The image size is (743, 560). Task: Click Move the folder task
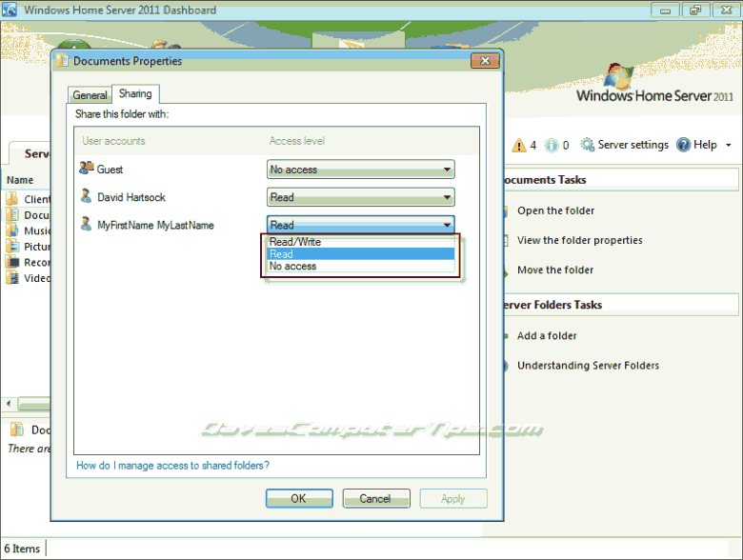click(555, 270)
